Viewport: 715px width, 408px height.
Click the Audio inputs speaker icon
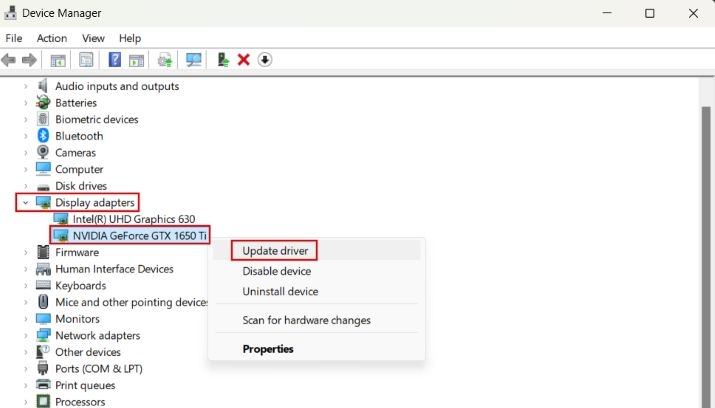coord(43,85)
